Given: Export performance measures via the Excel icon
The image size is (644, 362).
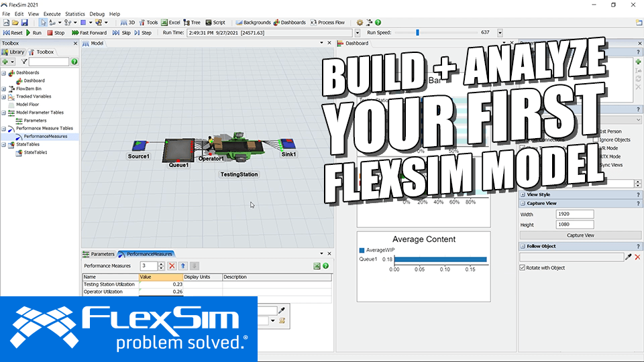Looking at the screenshot, I should (x=317, y=266).
